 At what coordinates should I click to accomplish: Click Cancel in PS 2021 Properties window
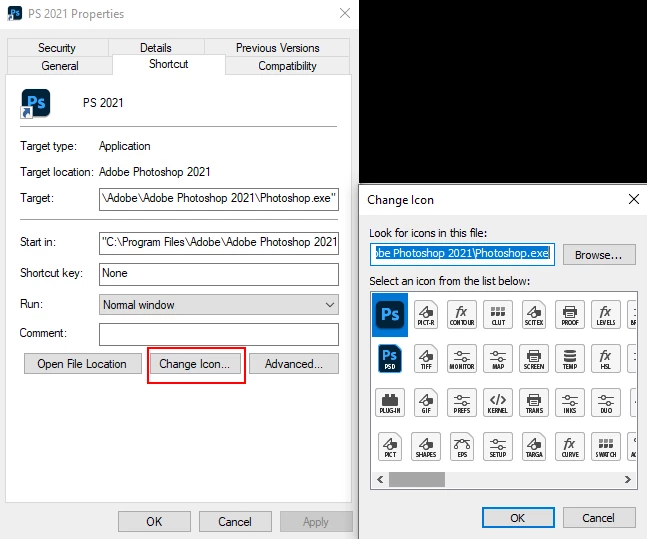coord(235,521)
